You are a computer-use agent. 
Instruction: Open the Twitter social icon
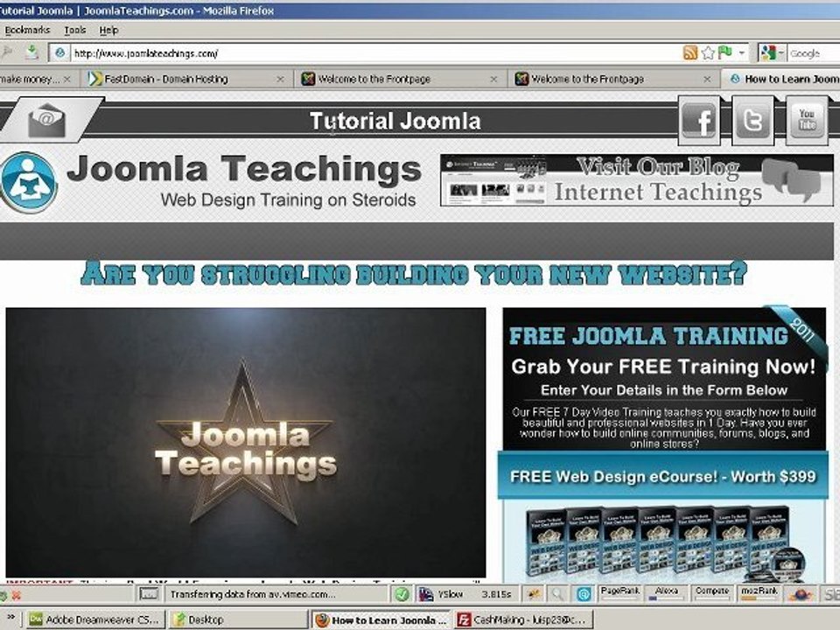pyautogui.click(x=752, y=121)
